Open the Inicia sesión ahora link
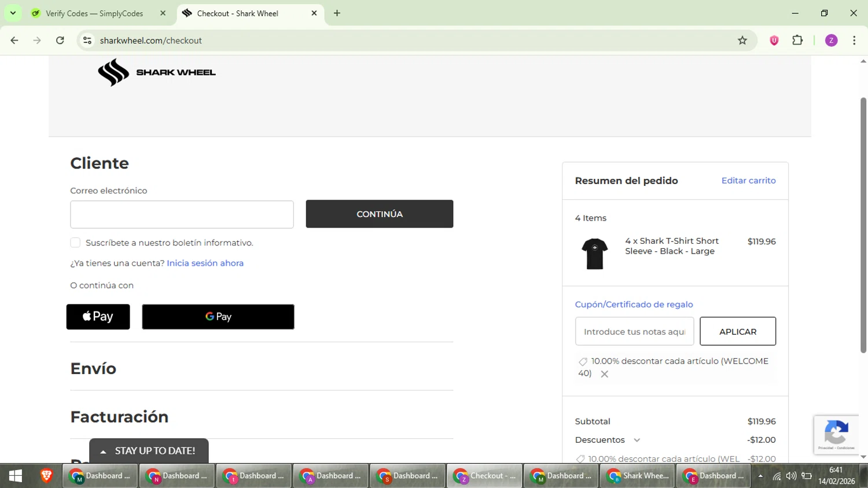 coord(205,263)
